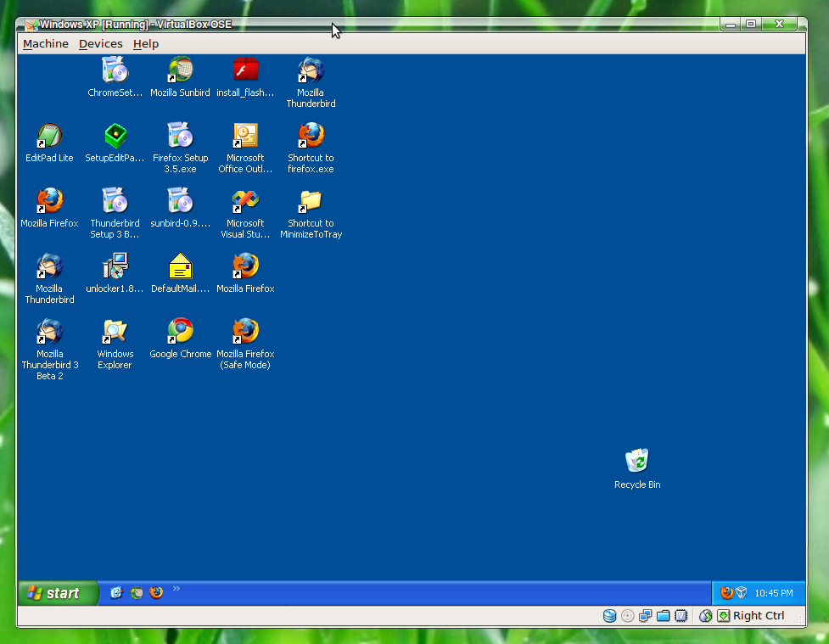Open the unlocker1.8 installer icon
829x644 pixels.
(115, 266)
